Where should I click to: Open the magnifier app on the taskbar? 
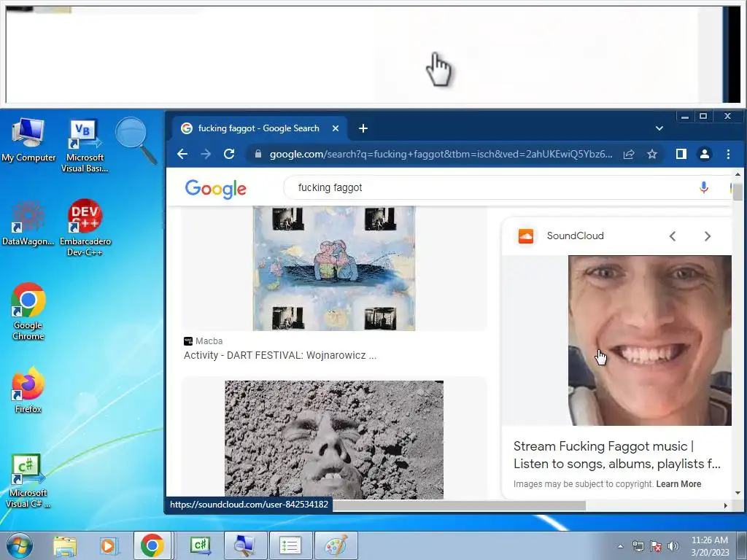pyautogui.click(x=245, y=545)
